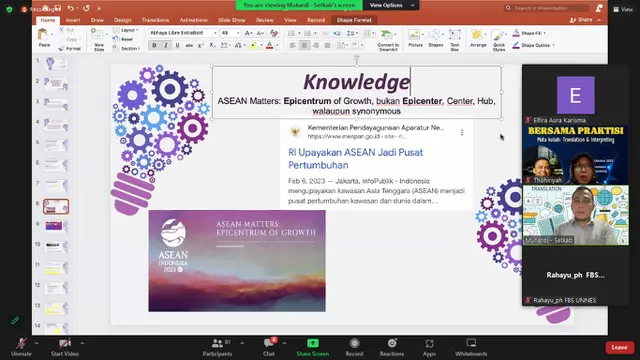640x360 pixels.
Task: Open the Section dropdown
Action: point(127,49)
